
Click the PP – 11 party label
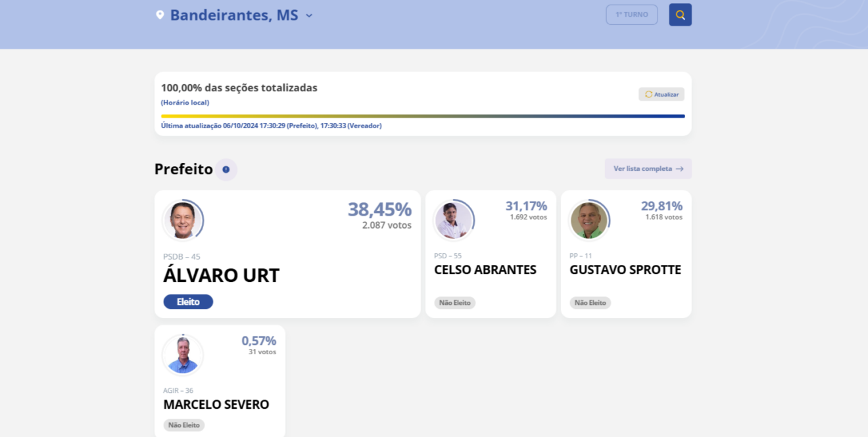pyautogui.click(x=581, y=256)
